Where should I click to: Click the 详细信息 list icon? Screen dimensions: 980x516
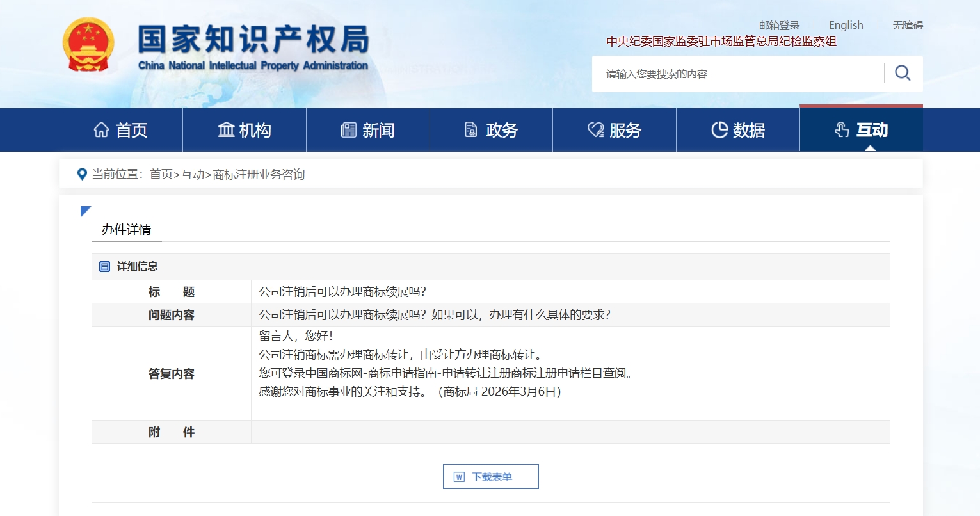point(105,267)
